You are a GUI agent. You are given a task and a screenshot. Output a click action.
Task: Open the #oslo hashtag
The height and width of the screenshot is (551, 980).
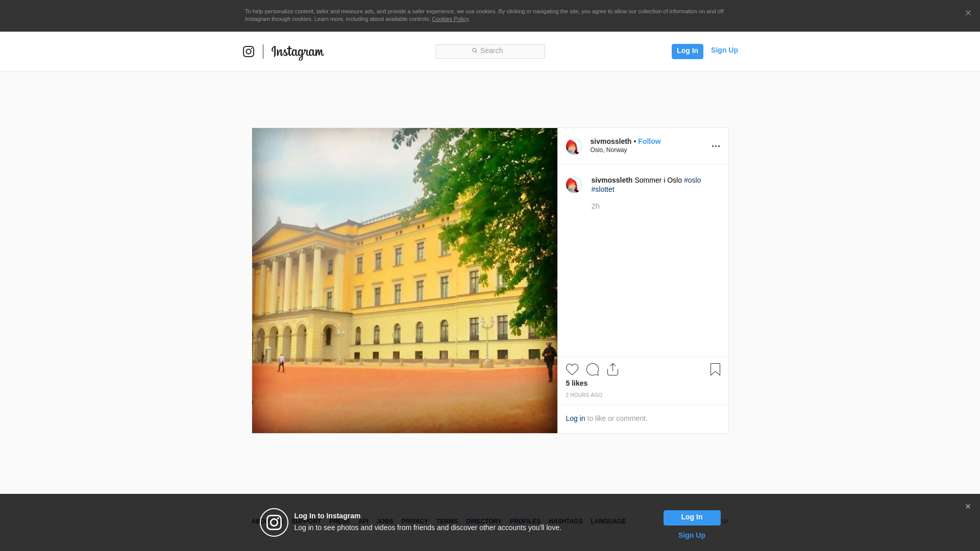(x=692, y=180)
